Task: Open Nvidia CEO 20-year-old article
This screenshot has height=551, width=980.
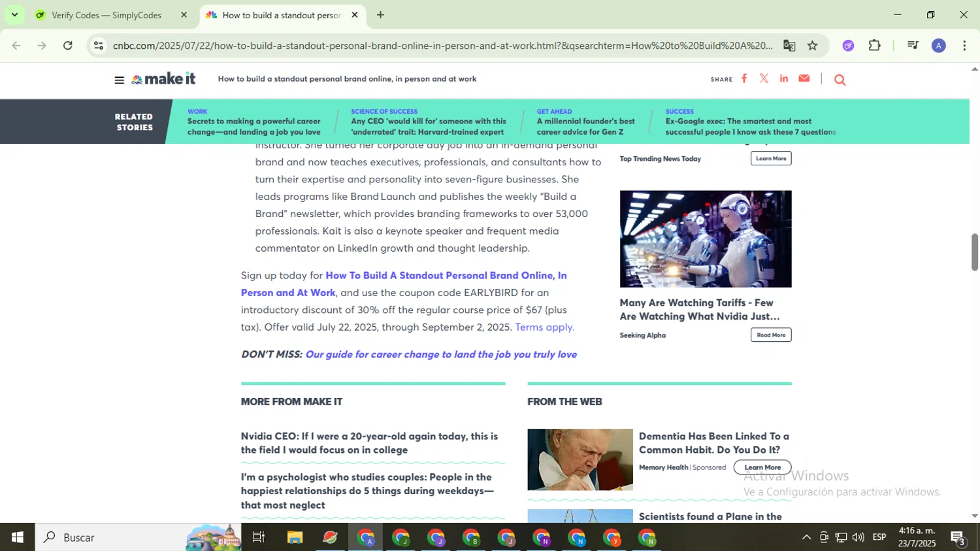Action: coord(369,442)
